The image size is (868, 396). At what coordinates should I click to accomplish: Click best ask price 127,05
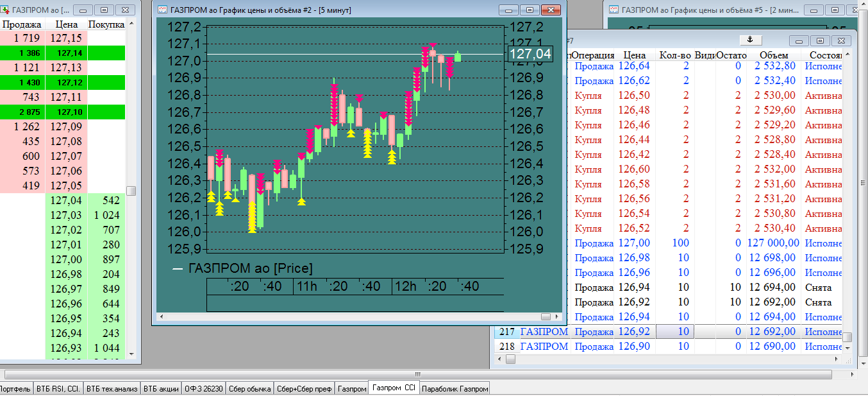pyautogui.click(x=66, y=185)
